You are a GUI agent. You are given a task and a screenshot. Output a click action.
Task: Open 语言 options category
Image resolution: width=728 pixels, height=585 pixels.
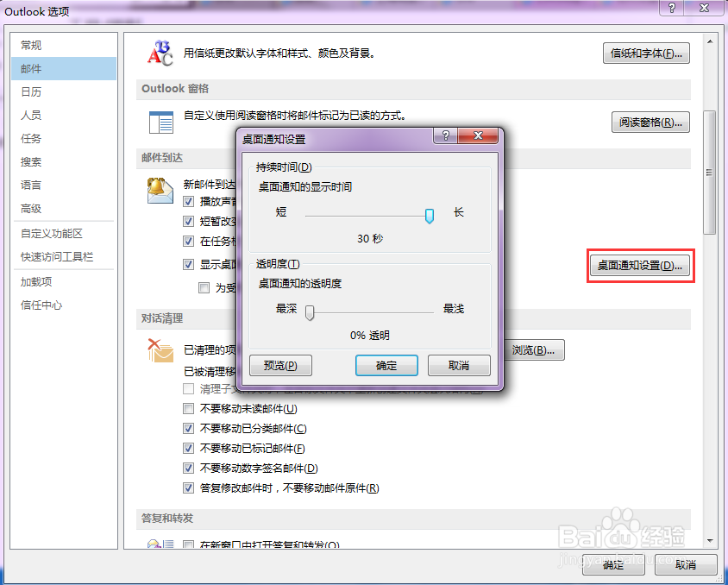pyautogui.click(x=64, y=186)
